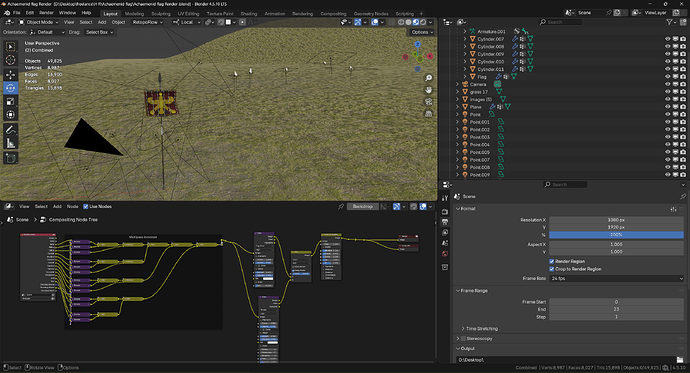
Task: Toggle Use Nodes checkbox in compositor
Action: pos(86,206)
